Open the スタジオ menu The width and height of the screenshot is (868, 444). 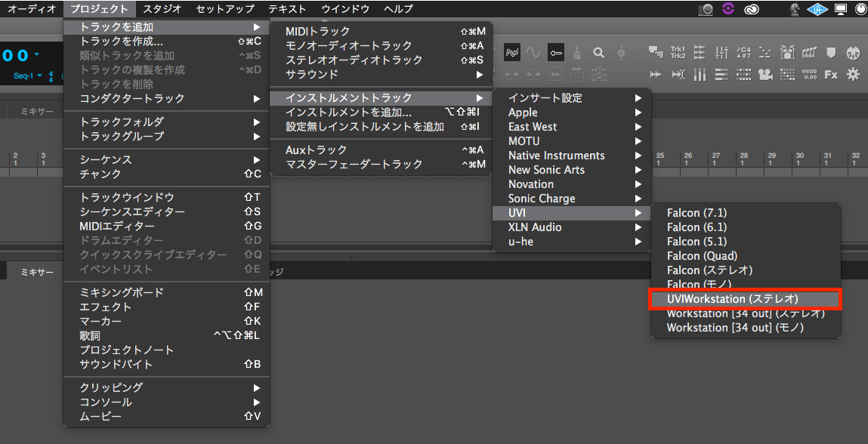pyautogui.click(x=162, y=9)
